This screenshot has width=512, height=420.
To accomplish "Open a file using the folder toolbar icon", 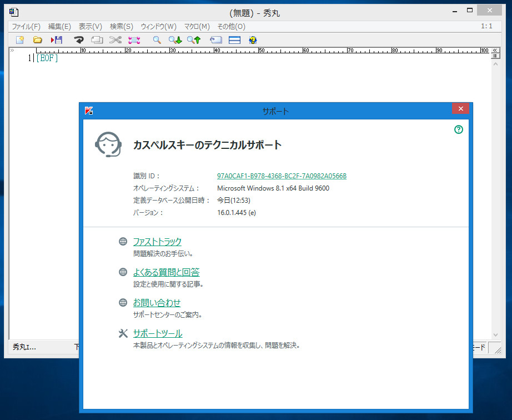I will (x=37, y=39).
